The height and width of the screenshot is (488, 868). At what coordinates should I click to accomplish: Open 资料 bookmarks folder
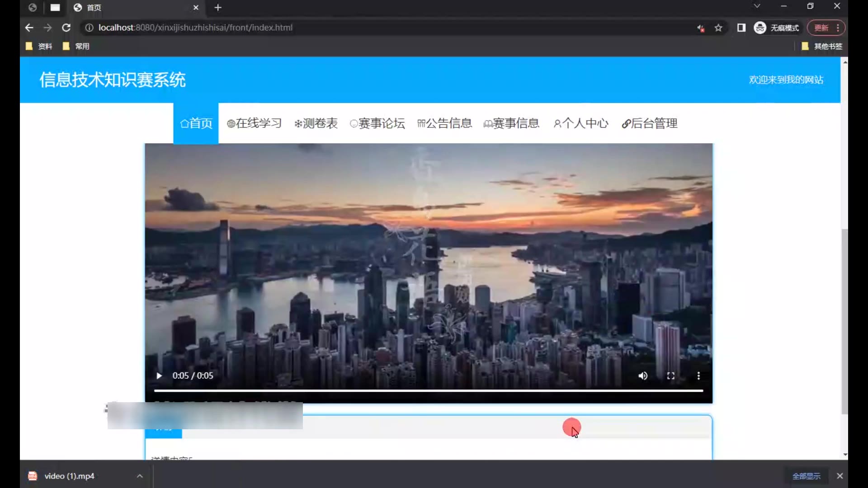tap(39, 46)
